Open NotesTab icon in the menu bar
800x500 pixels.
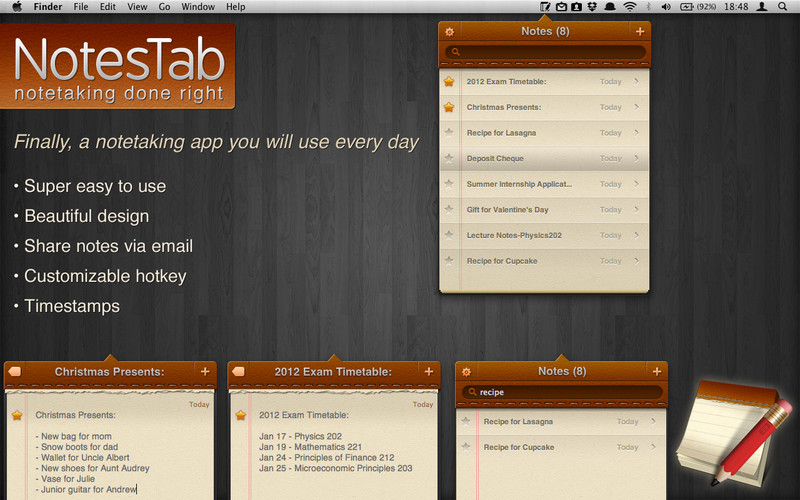[545, 7]
